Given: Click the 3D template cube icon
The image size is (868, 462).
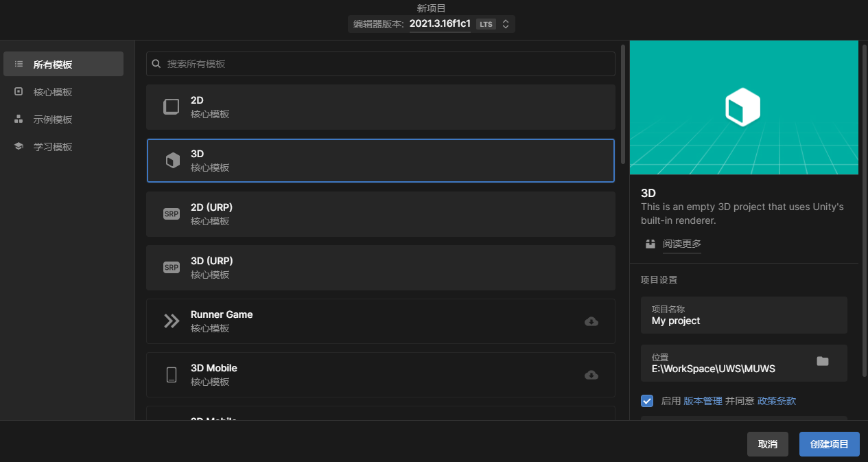Looking at the screenshot, I should (172, 161).
